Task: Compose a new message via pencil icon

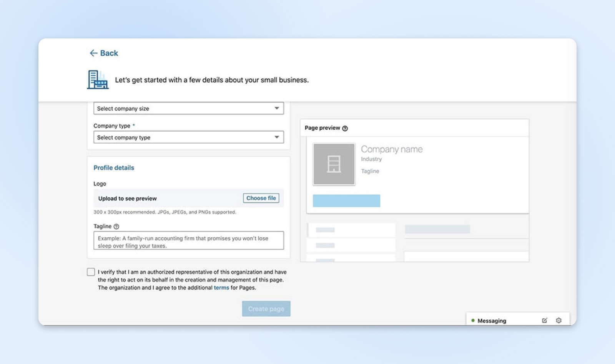Action: (544, 321)
